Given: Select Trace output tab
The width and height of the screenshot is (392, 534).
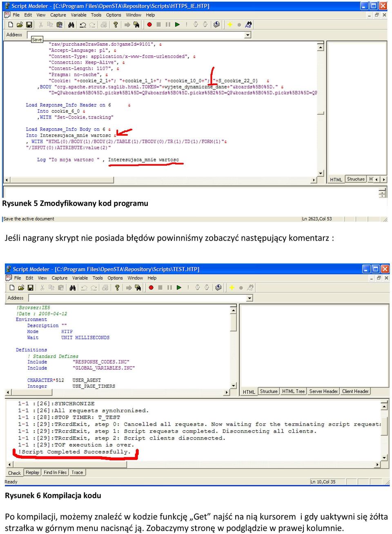Looking at the screenshot, I should tap(77, 473).
